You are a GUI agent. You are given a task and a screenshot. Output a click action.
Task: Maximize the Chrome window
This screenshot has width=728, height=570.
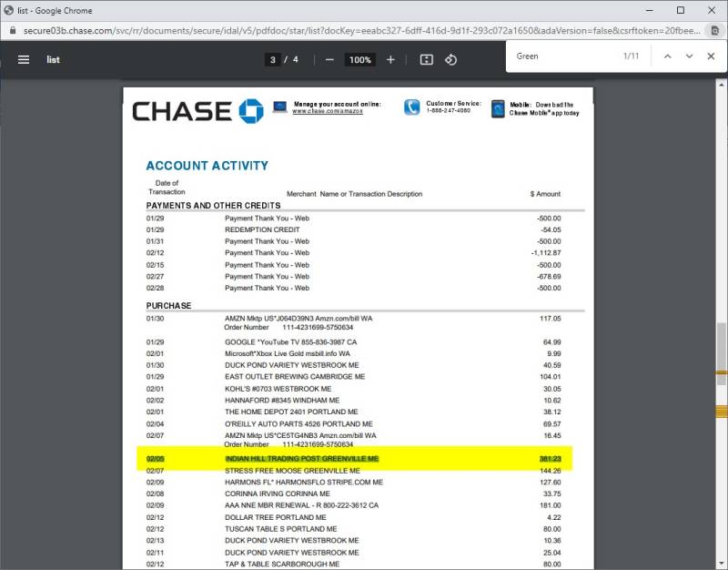pos(681,10)
